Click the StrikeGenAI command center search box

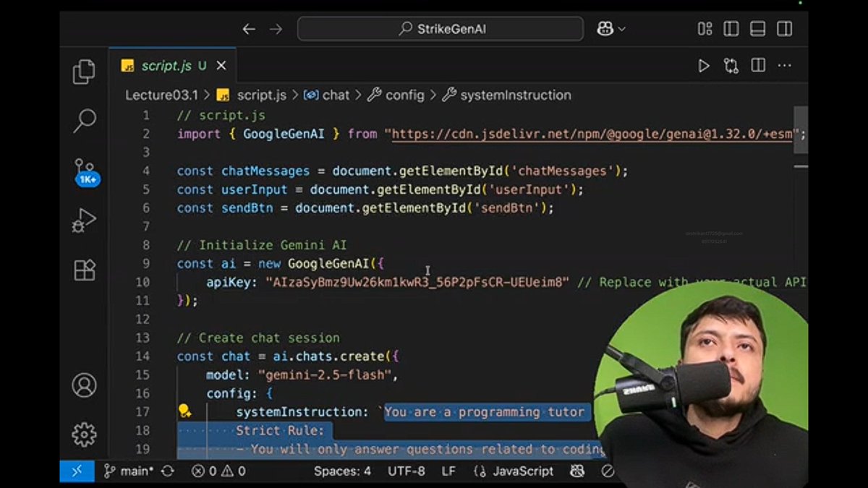click(441, 29)
